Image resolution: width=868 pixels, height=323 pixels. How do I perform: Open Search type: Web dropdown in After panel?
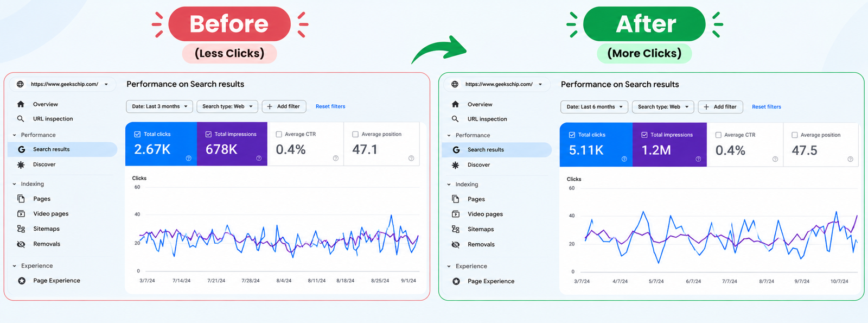pyautogui.click(x=663, y=107)
